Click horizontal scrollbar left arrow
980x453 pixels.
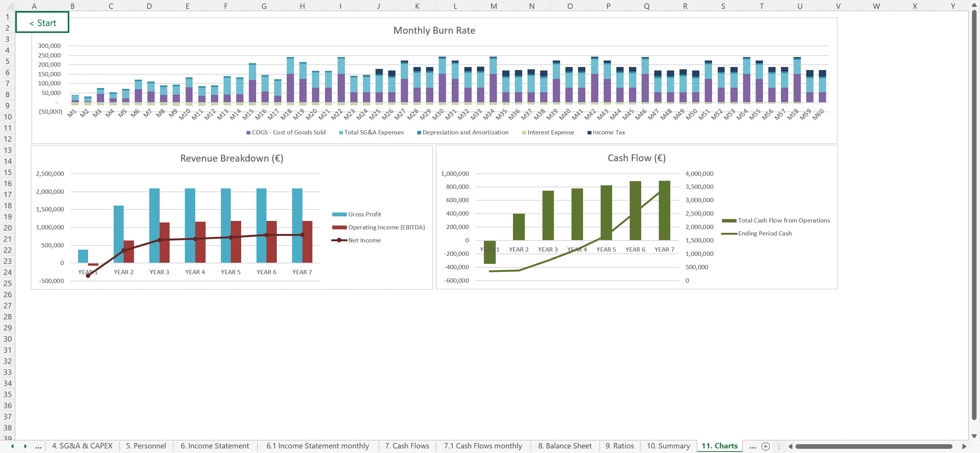pos(790,446)
